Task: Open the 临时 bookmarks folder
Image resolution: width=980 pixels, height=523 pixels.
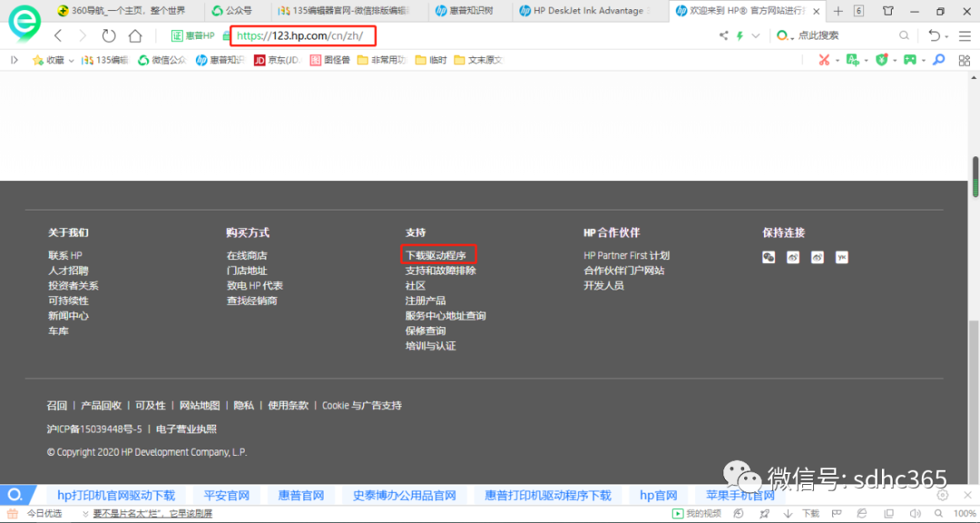Action: coord(431,60)
